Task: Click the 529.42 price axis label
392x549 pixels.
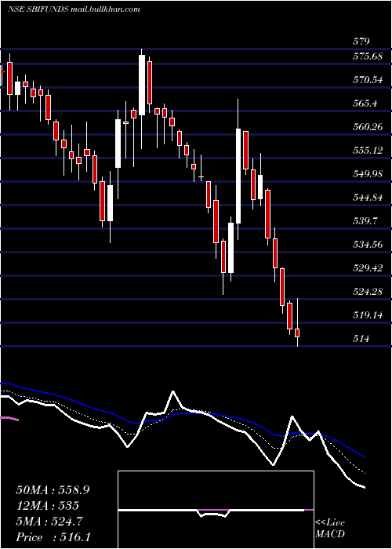Action: click(x=368, y=268)
